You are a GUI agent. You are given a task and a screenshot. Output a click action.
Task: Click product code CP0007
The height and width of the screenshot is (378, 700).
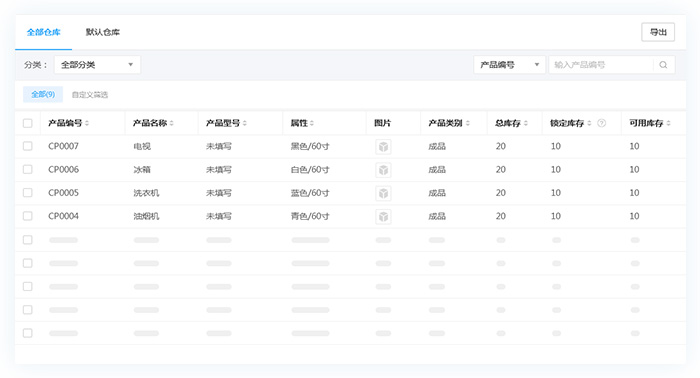[x=63, y=146]
